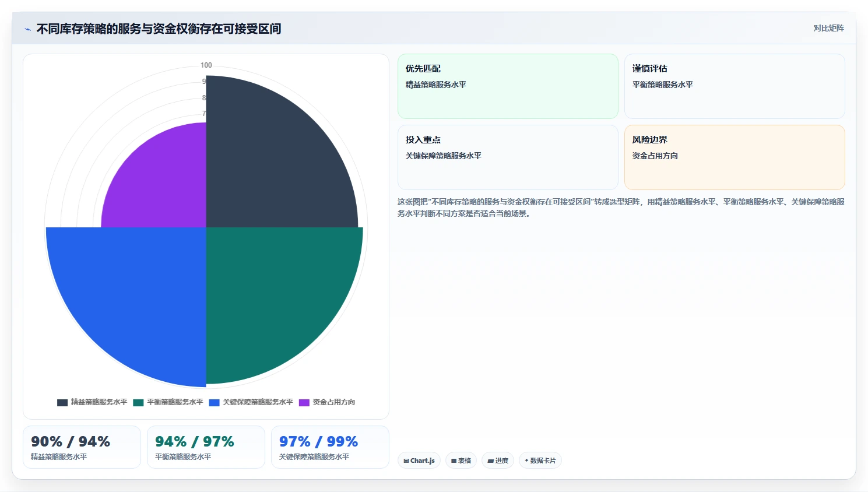Open the 投入重点 matrix card

(508, 157)
